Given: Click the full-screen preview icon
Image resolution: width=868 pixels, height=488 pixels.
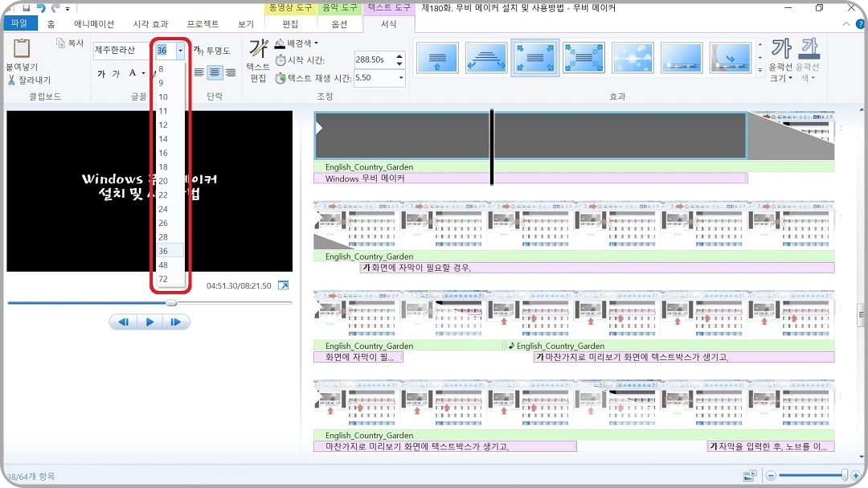Looking at the screenshot, I should click(283, 286).
